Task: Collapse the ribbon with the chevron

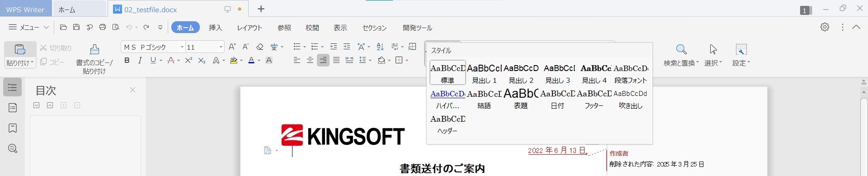Action: click(856, 27)
